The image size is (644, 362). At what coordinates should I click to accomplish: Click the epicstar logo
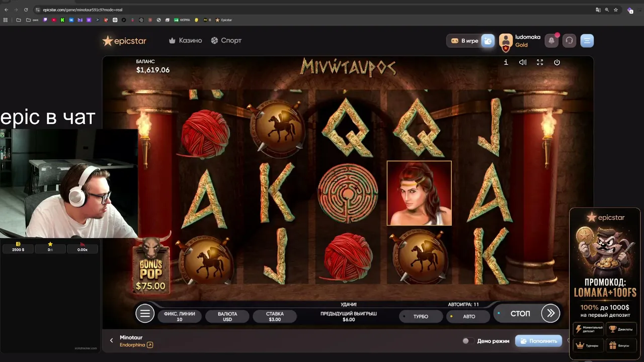[x=124, y=41]
